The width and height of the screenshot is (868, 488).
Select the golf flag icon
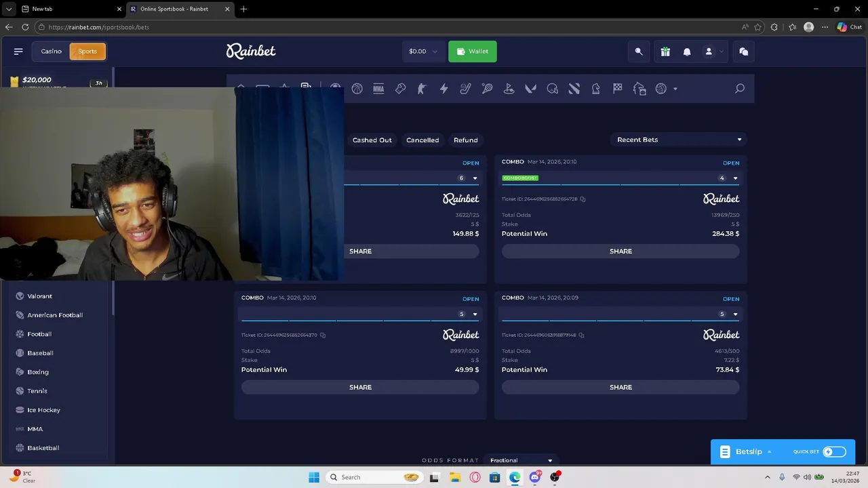[x=509, y=89]
